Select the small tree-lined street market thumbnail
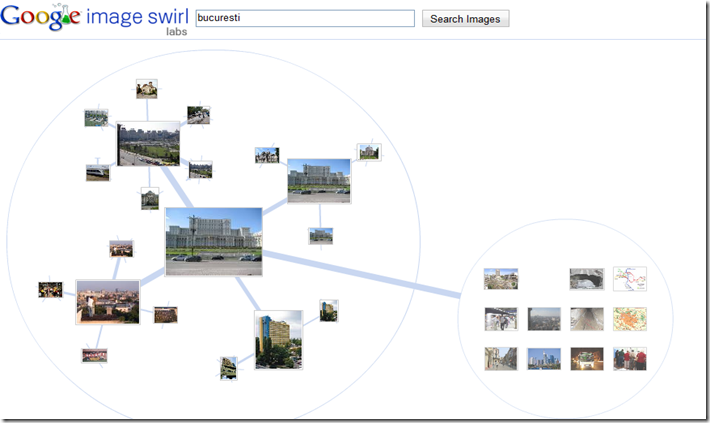This screenshot has width=710, height=423. pyautogui.click(x=198, y=115)
